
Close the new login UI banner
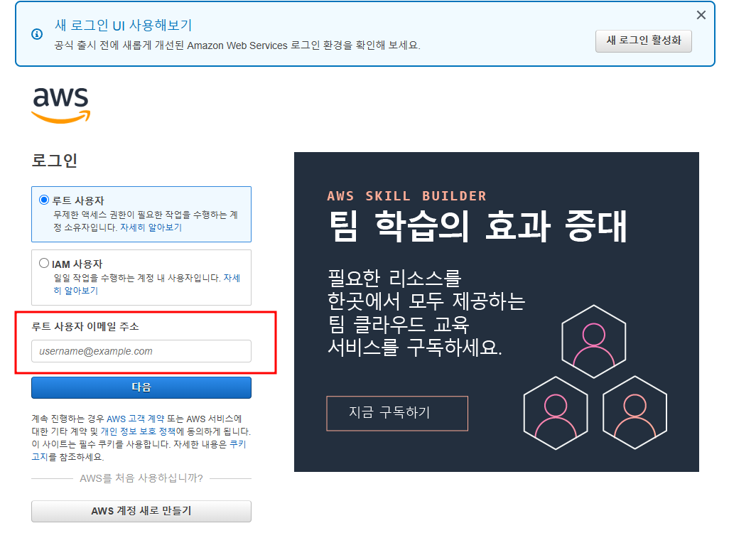pyautogui.click(x=701, y=15)
